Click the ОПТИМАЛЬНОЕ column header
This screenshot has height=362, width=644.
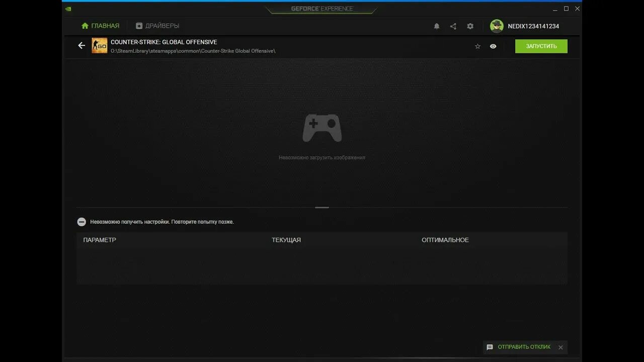445,240
